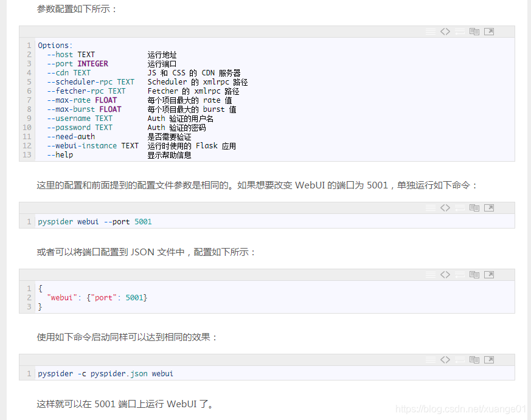Click the 'Options:' line in the code

pos(55,46)
